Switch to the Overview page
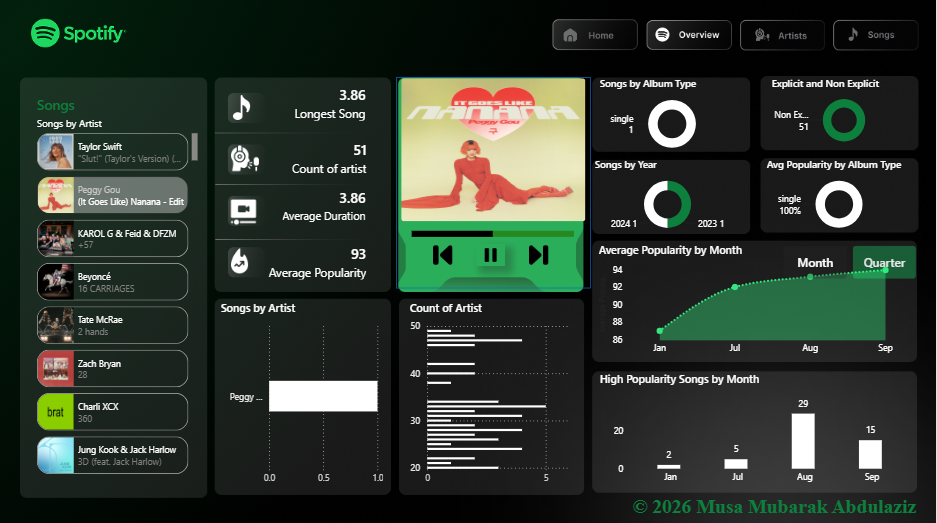 (688, 35)
